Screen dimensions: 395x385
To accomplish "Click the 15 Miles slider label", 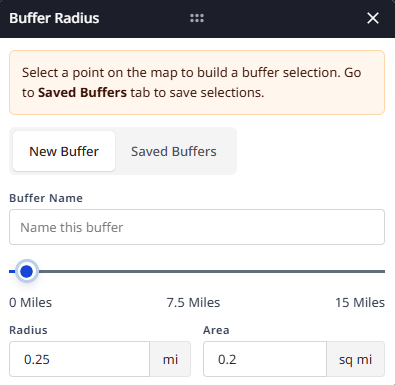I will [x=360, y=303].
